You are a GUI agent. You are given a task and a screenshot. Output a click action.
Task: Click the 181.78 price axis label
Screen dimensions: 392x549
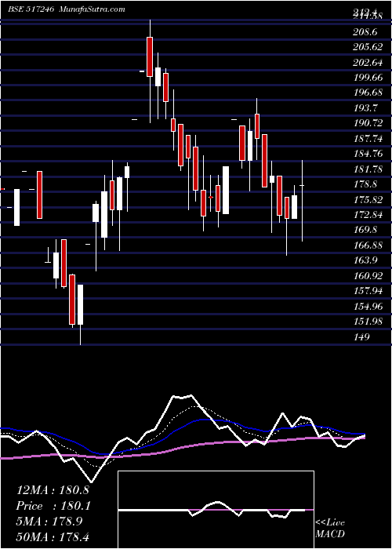(368, 169)
